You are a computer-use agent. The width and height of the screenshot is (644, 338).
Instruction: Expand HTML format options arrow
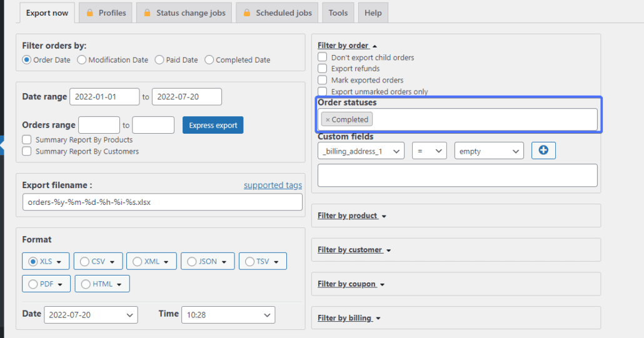click(x=119, y=284)
